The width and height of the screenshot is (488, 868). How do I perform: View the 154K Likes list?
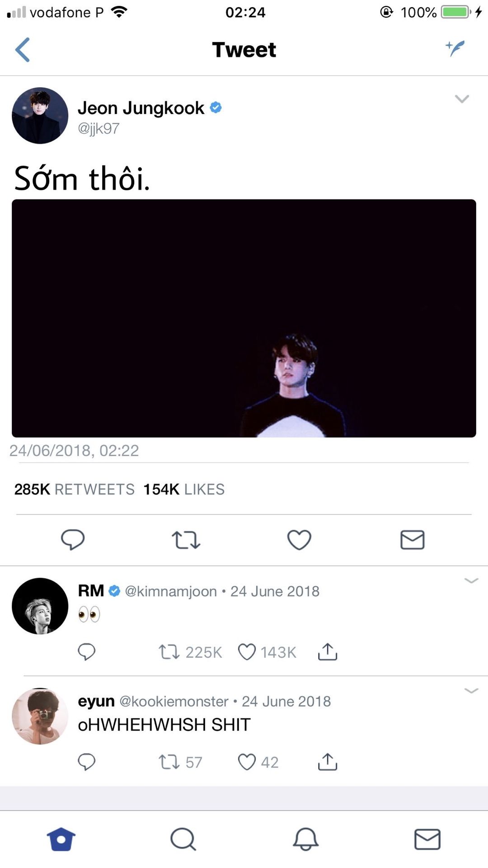coord(184,489)
